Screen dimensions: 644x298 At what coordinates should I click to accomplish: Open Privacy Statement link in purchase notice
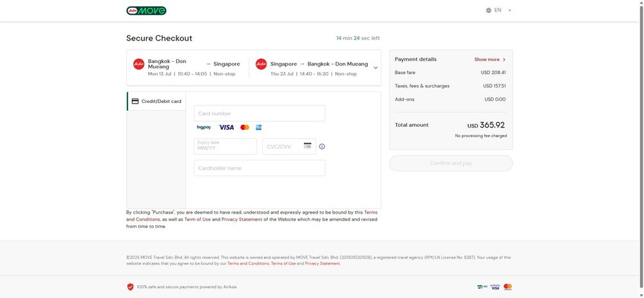click(x=242, y=219)
